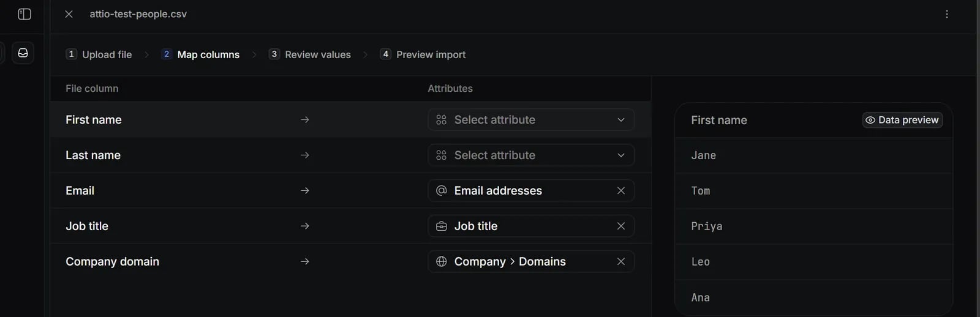The image size is (980, 317).
Task: Open Select attribute dropdown for Last name
Action: click(531, 155)
